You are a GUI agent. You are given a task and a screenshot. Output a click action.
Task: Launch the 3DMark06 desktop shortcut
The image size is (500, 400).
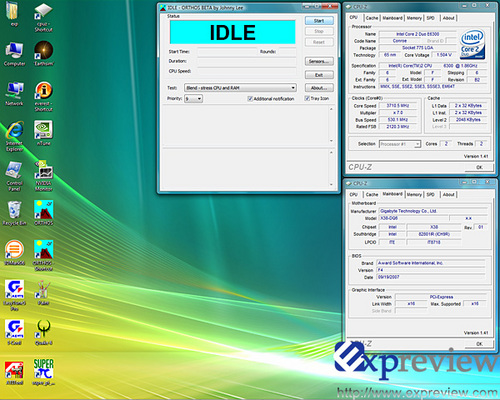coord(14,253)
